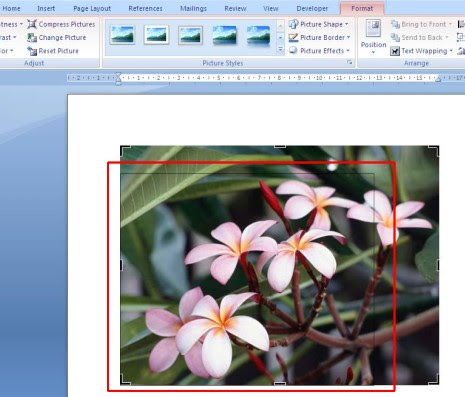The height and width of the screenshot is (397, 465).
Task: Open the Picture Shape dropdown
Action: pos(347,24)
